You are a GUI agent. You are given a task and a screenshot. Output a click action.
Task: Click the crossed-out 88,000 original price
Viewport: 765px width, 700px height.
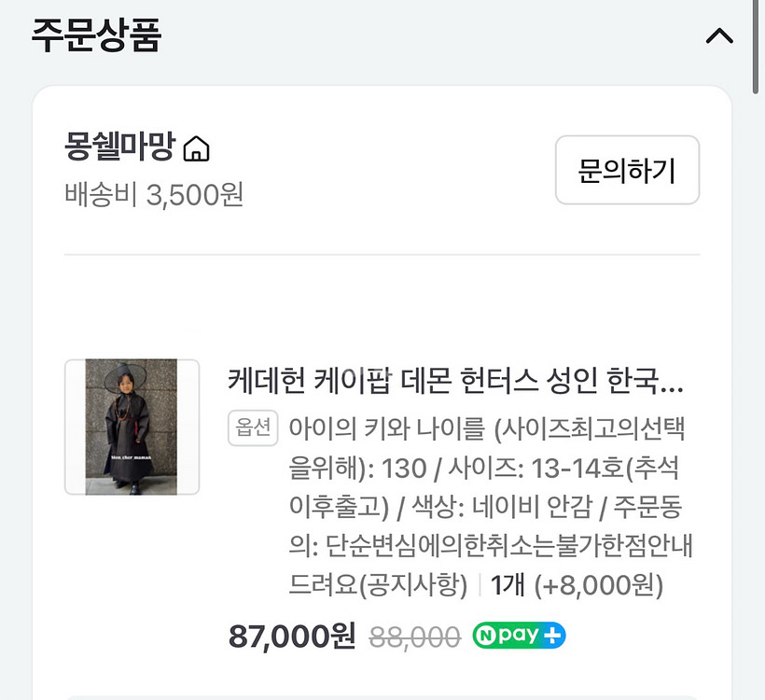tap(415, 637)
